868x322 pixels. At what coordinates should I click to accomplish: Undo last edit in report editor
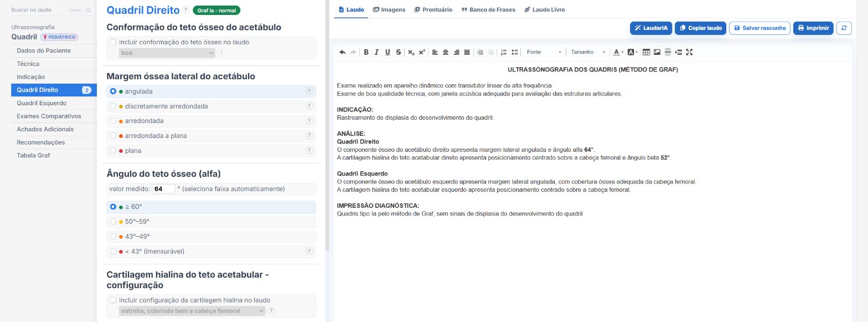pyautogui.click(x=342, y=52)
